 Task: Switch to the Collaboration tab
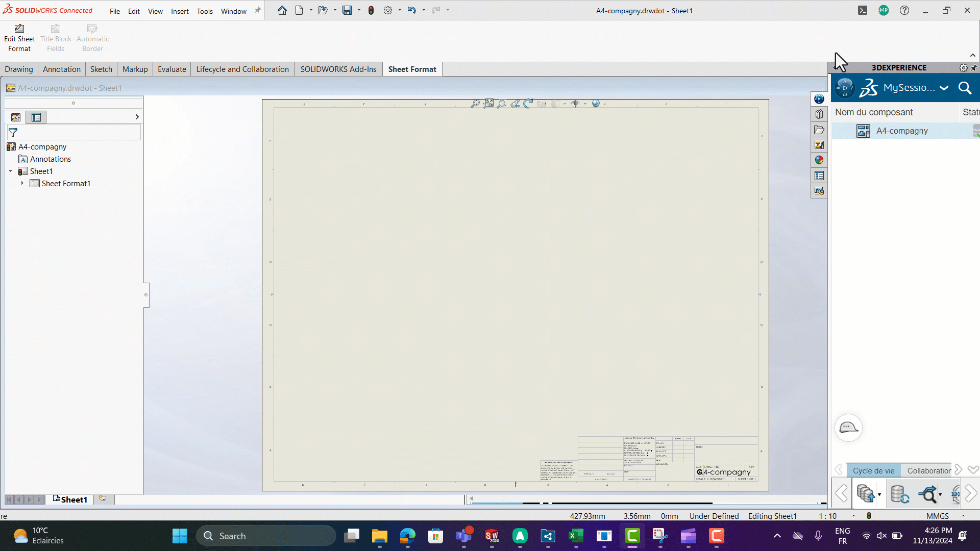point(928,470)
